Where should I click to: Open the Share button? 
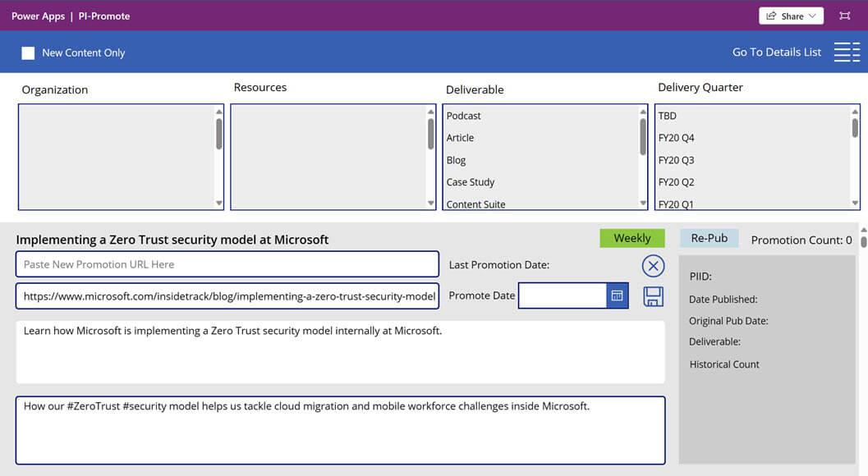791,16
